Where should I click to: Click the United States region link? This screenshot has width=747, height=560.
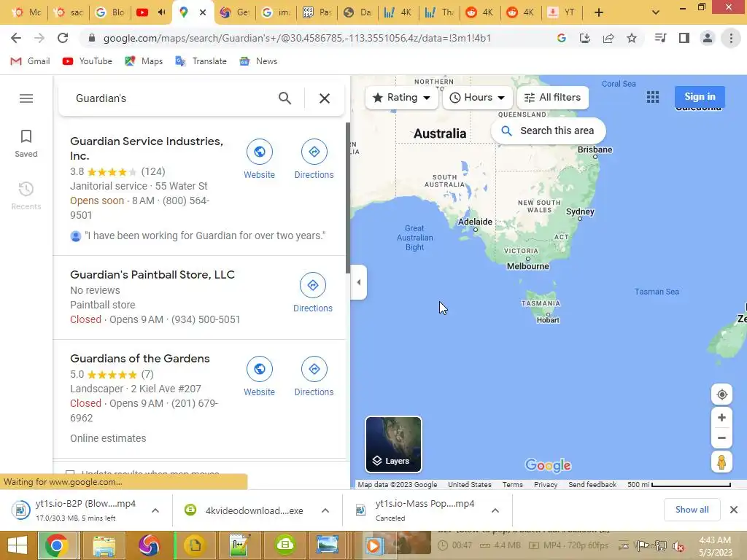click(x=469, y=484)
